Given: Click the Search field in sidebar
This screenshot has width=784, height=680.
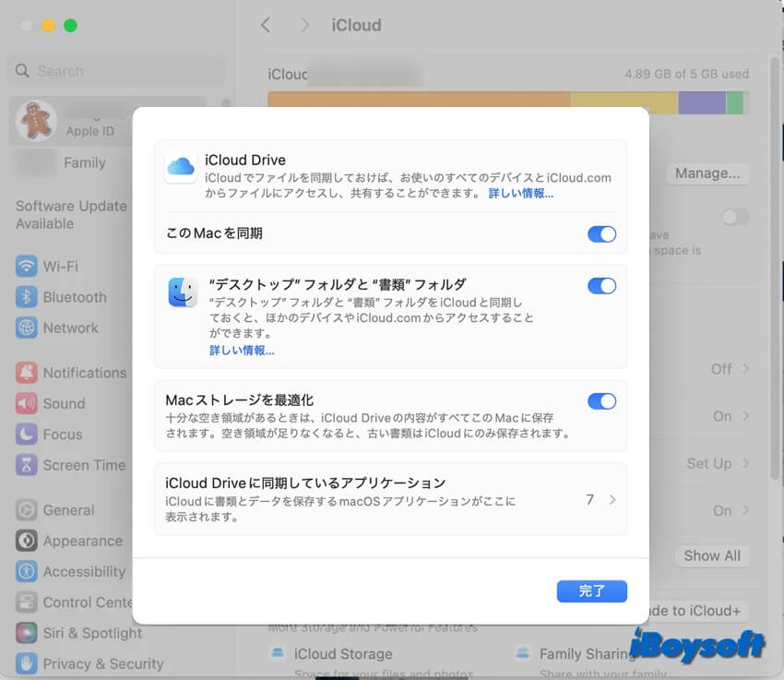Looking at the screenshot, I should pos(116,70).
